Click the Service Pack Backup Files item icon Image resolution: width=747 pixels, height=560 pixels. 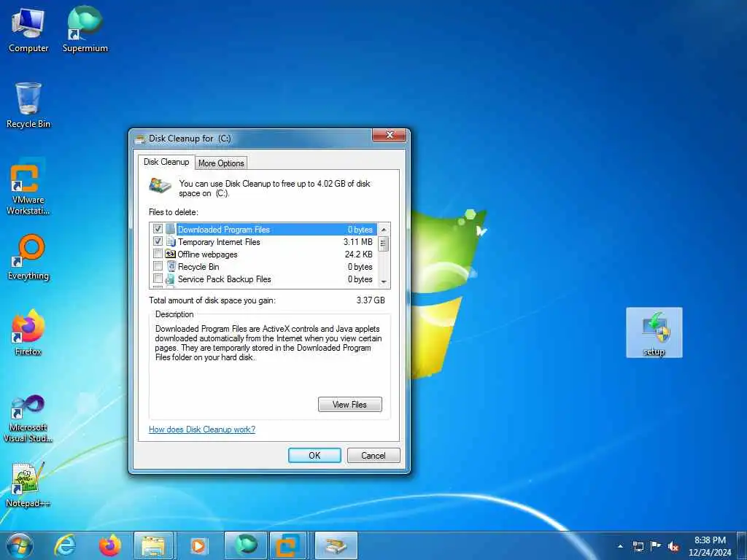(170, 279)
